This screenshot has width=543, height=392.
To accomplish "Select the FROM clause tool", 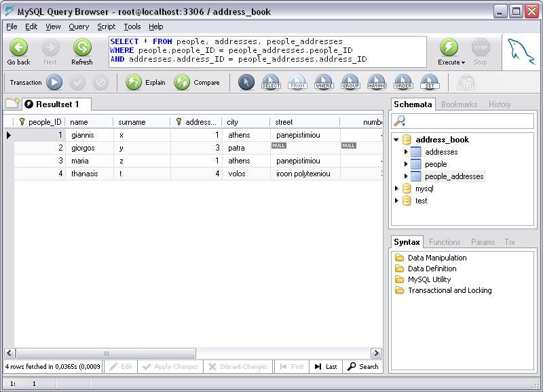I will coord(297,82).
